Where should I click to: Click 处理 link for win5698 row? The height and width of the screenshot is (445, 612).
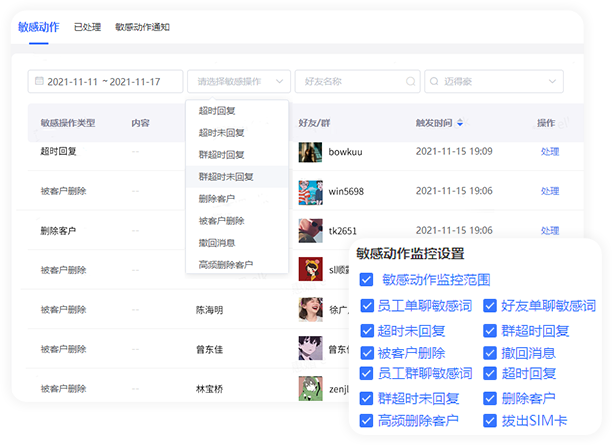pyautogui.click(x=549, y=191)
